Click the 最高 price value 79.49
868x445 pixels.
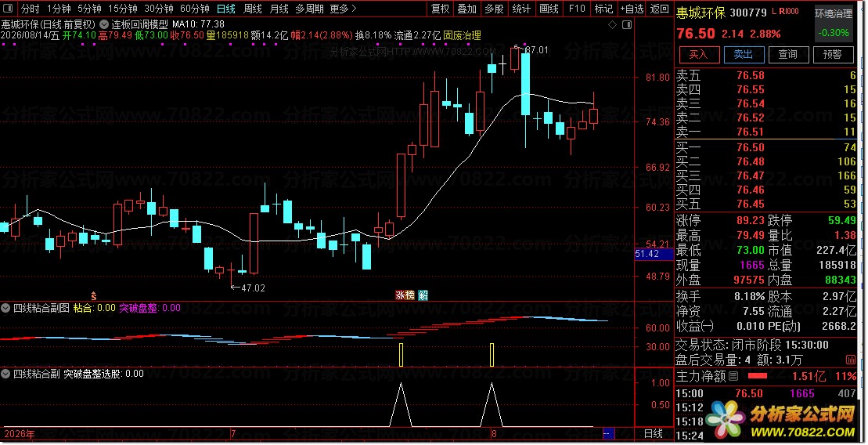point(750,235)
